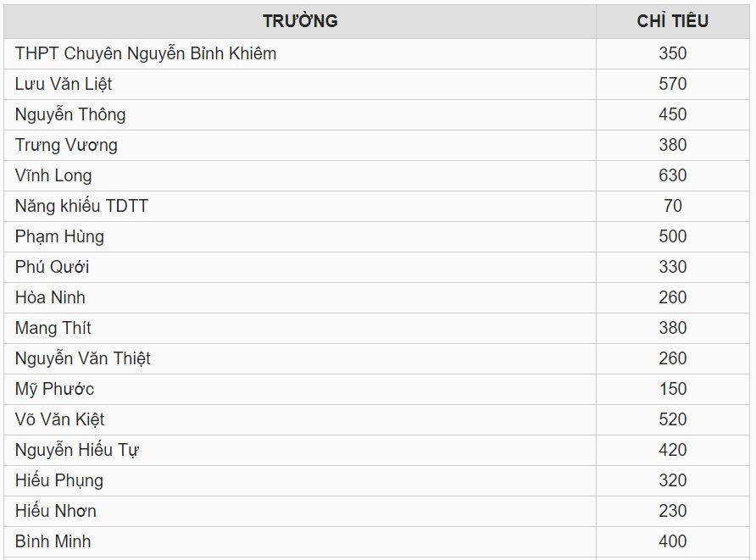
Task: Select THPT Chuyên Nguyễn Bỉnh Khiêm row
Action: click(146, 53)
